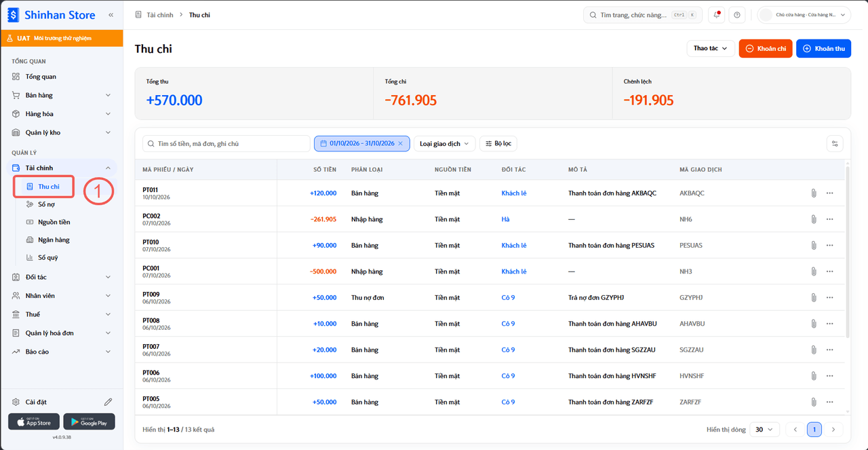Go to the next page arrow

click(x=833, y=430)
